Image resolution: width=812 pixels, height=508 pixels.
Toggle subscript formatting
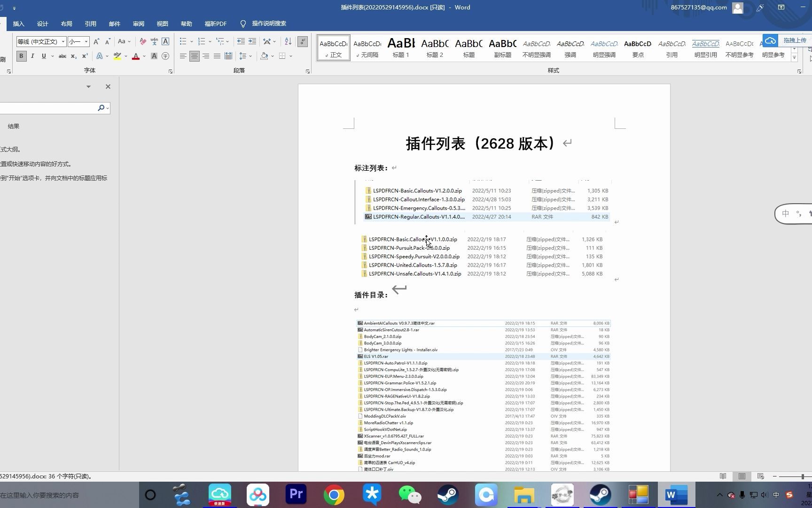point(74,56)
